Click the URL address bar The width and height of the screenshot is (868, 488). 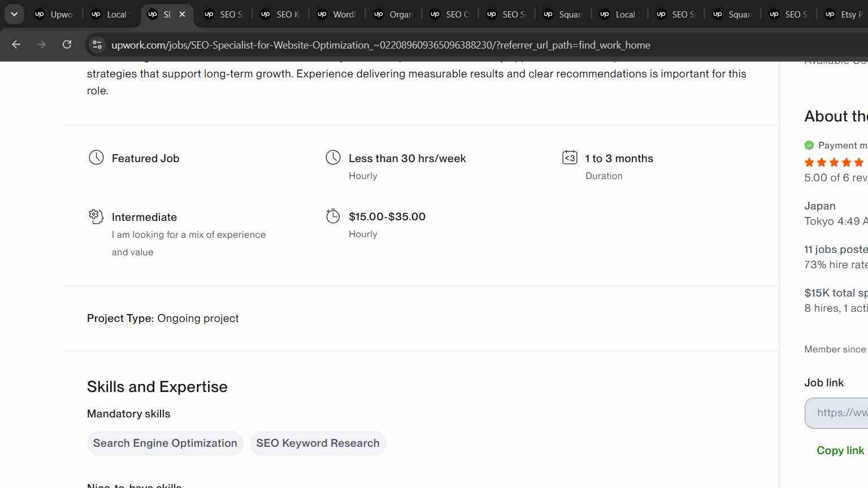[x=380, y=45]
